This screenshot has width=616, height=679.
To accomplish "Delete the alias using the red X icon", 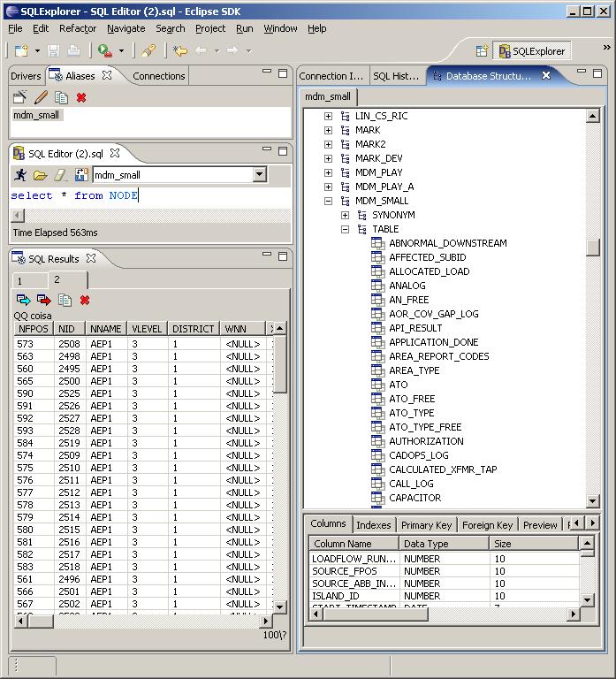I will 81,98.
